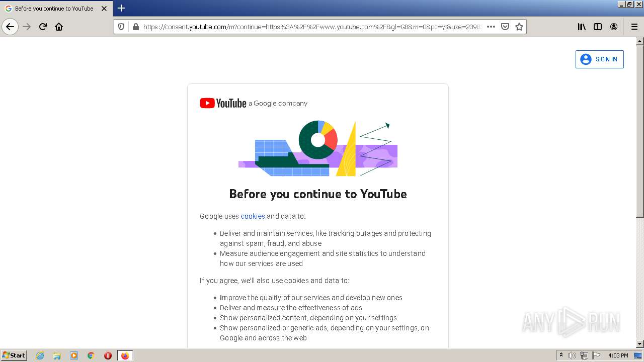Show site security padlock info
644x362 pixels.
point(135,27)
